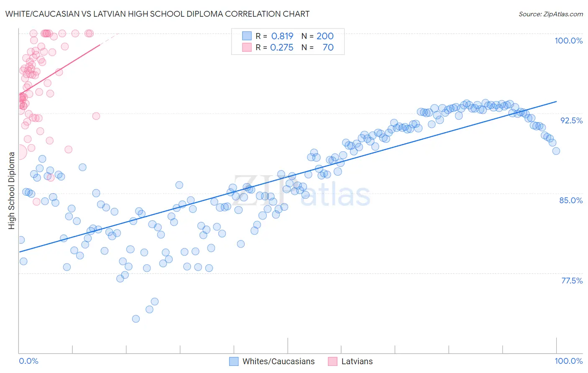Screen dimensions: 588x373
Task: Click the blue swatch beside R = 0.819
Action: tap(247, 36)
